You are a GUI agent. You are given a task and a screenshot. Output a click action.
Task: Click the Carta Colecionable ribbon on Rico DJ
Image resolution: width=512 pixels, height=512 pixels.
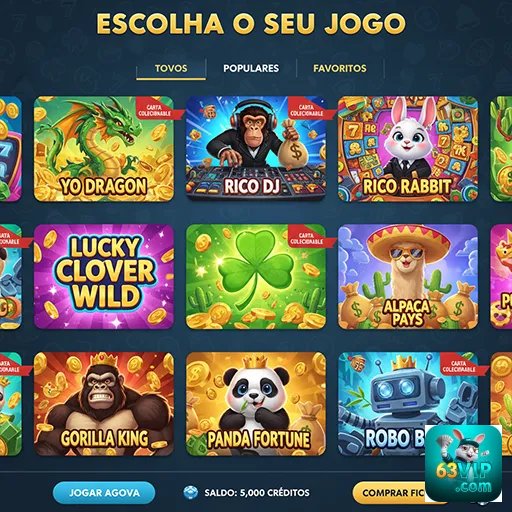(309, 110)
